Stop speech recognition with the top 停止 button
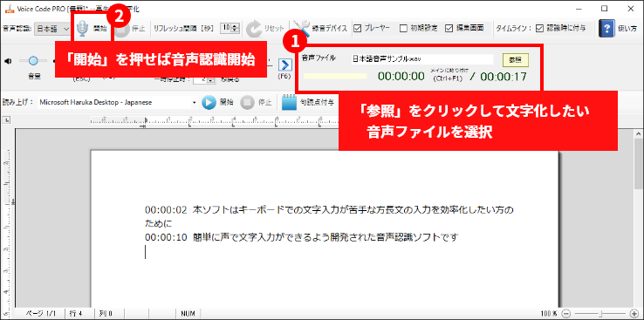644x320 pixels. click(x=130, y=28)
